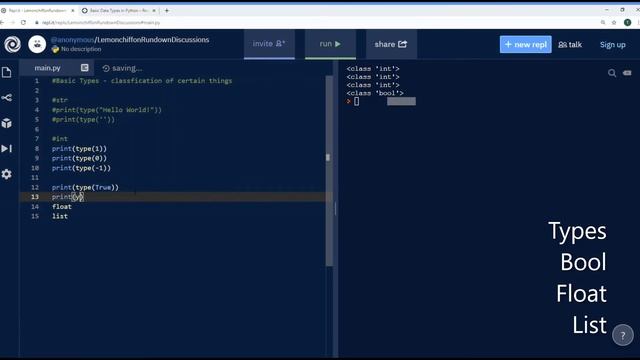The image size is (640, 360).
Task: Click the saving... status indicator
Action: (122, 68)
